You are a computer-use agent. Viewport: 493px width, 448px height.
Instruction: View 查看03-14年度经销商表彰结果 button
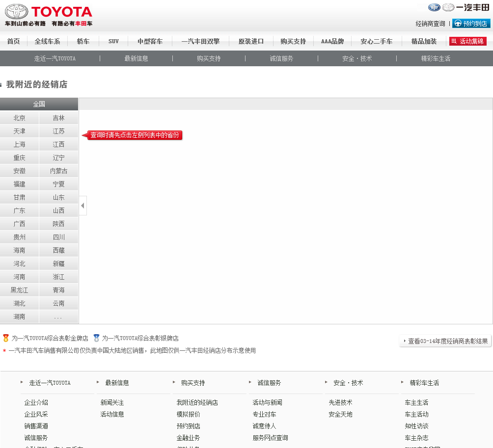click(x=445, y=341)
